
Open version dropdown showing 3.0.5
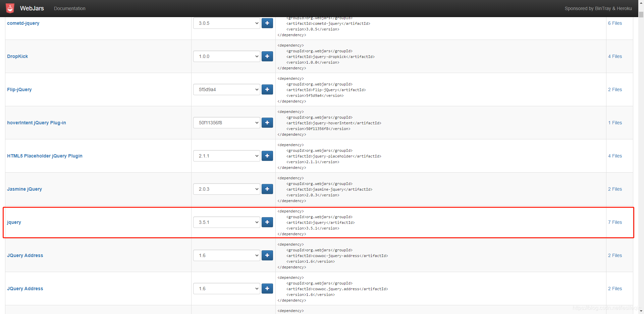[x=227, y=23]
